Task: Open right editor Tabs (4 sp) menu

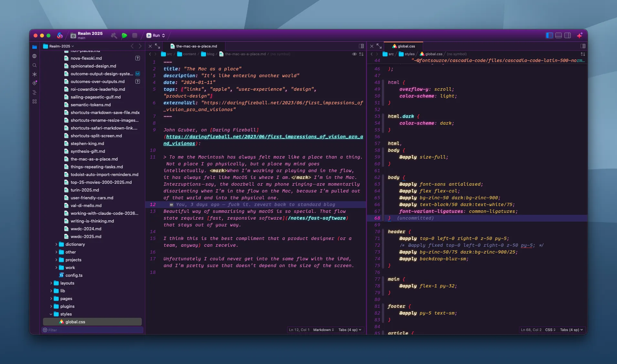Action: coord(571,330)
